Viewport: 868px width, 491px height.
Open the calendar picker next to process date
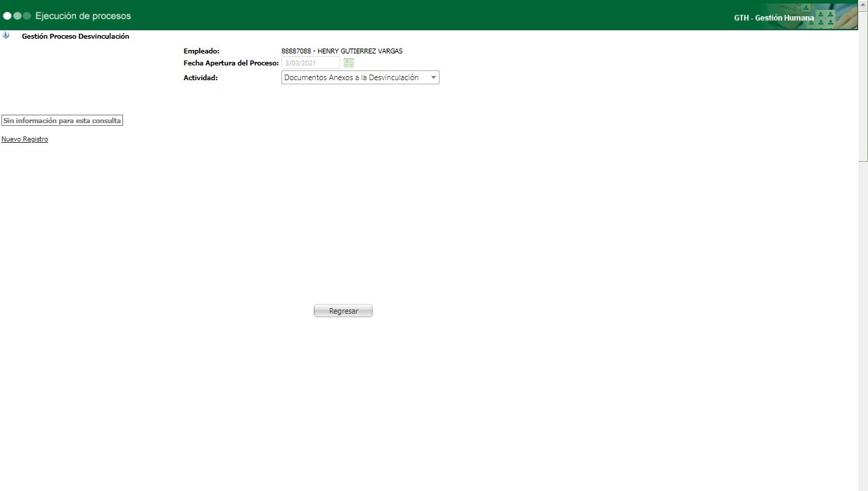coord(349,63)
